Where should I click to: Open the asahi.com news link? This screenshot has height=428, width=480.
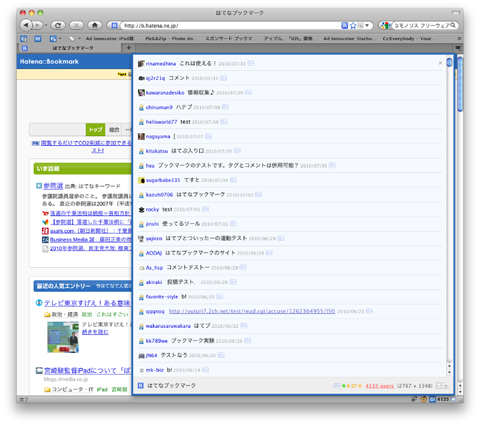(91, 231)
